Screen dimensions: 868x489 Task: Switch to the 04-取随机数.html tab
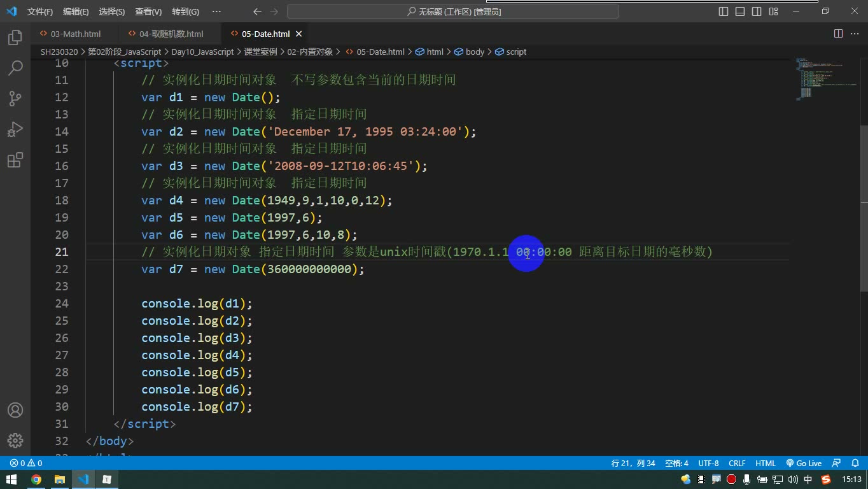coord(171,34)
